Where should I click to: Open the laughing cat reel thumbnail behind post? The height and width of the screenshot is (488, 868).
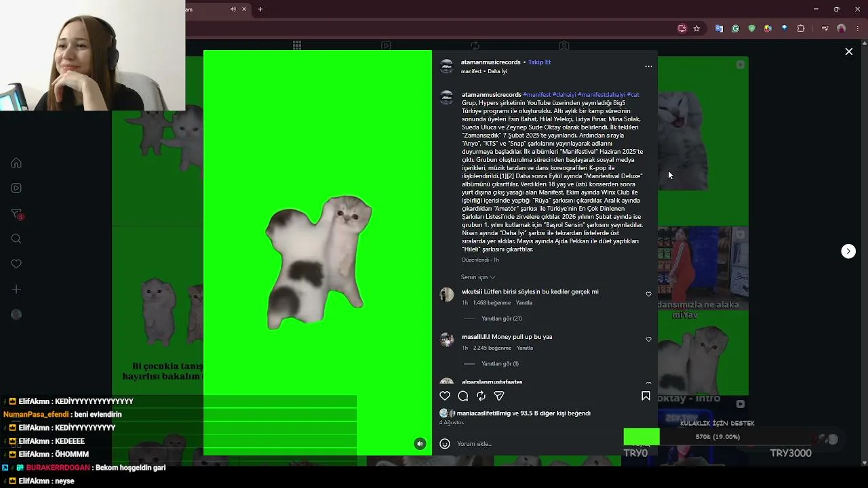coord(703,140)
